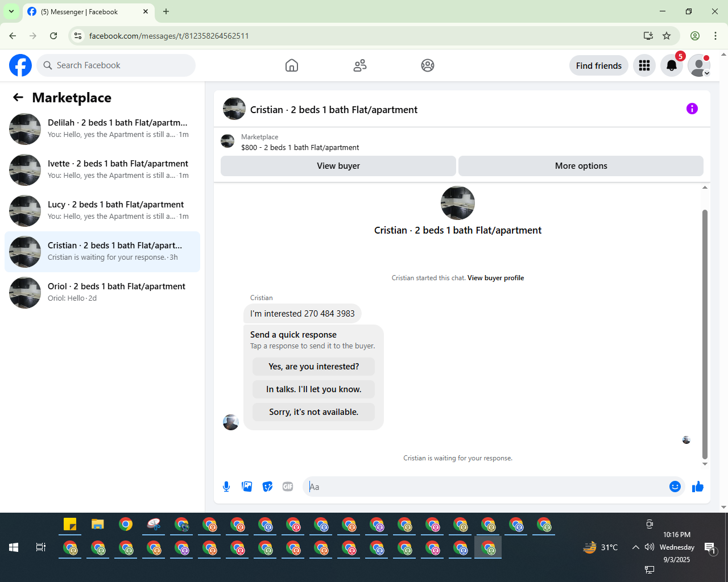Click the "$800 - 2 beds 1 bath Flat/apartment" listing text
728x582 pixels.
click(300, 147)
